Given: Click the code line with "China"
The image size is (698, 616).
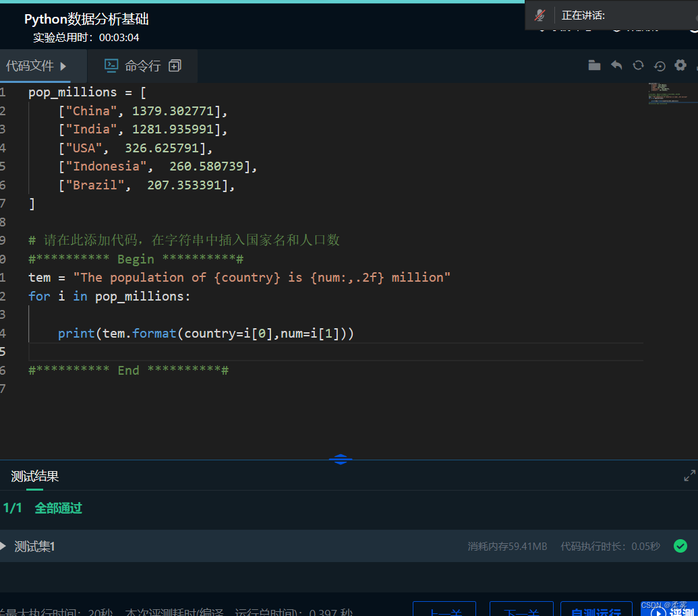Looking at the screenshot, I should coord(142,111).
